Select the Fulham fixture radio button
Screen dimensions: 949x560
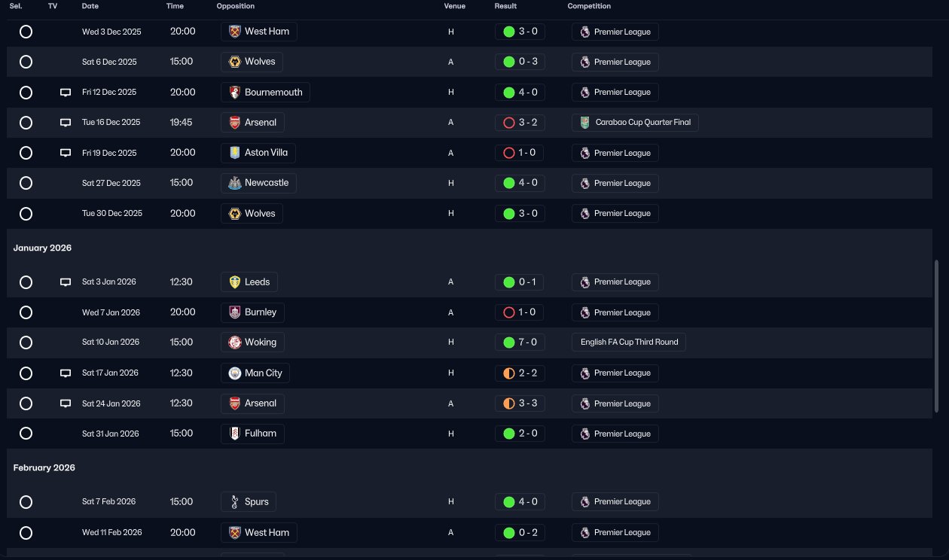26,434
